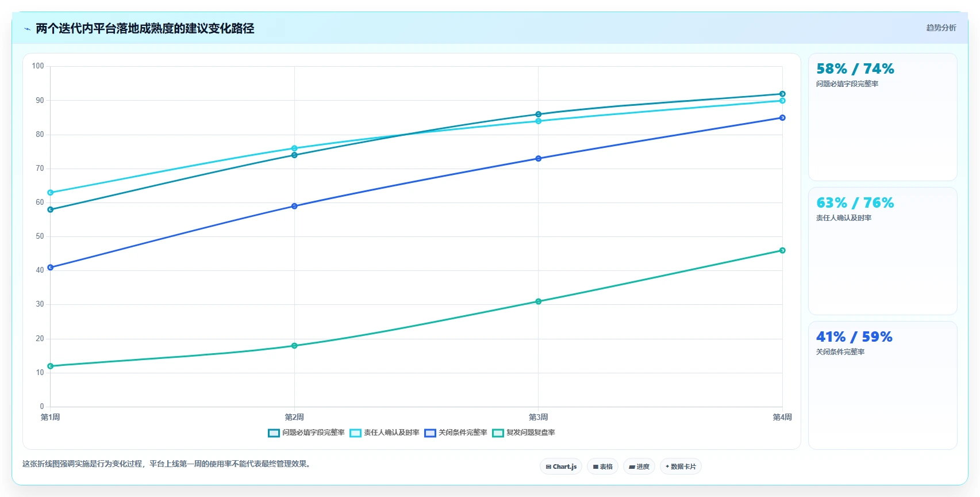The image size is (980, 497).
Task: Click the 第4周 point on 问题必填字段完整率 line
Action: pos(782,94)
